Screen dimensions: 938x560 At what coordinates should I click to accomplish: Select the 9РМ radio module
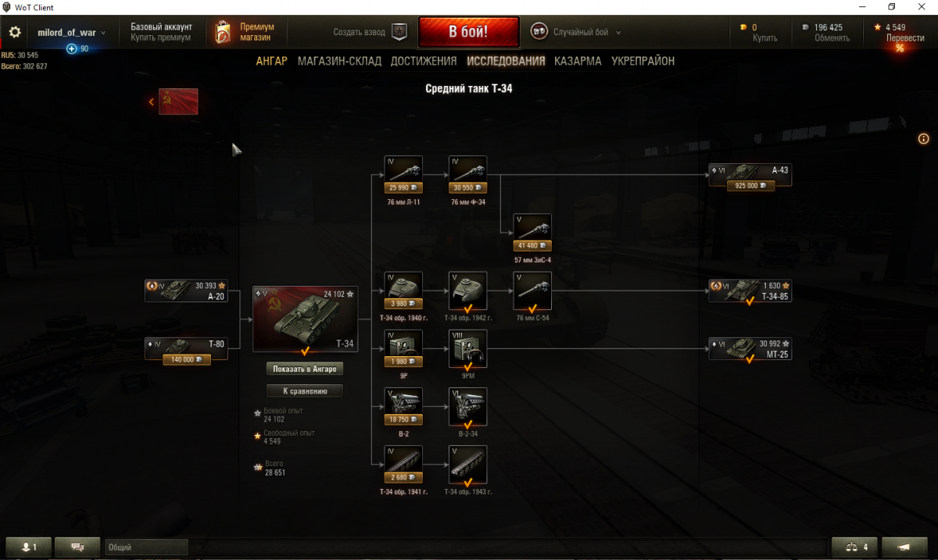[468, 348]
